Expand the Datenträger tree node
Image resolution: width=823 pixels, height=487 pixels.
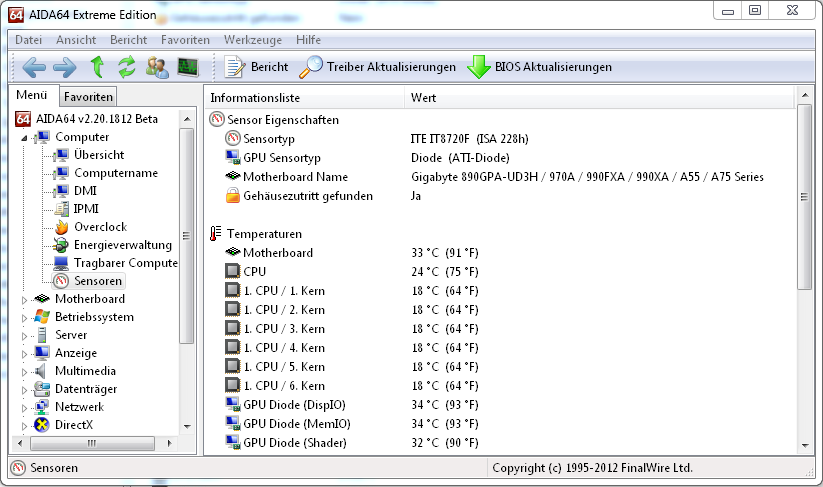click(x=24, y=390)
